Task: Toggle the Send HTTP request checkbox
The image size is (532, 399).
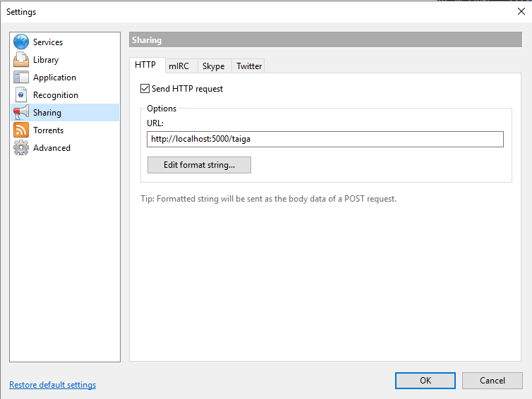Action: pyautogui.click(x=145, y=89)
